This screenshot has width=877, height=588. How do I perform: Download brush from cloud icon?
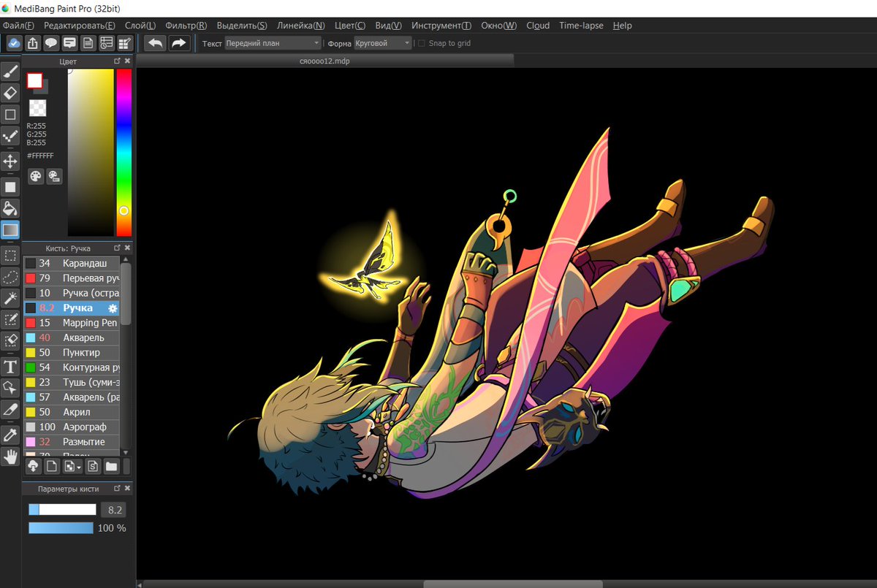[x=33, y=466]
